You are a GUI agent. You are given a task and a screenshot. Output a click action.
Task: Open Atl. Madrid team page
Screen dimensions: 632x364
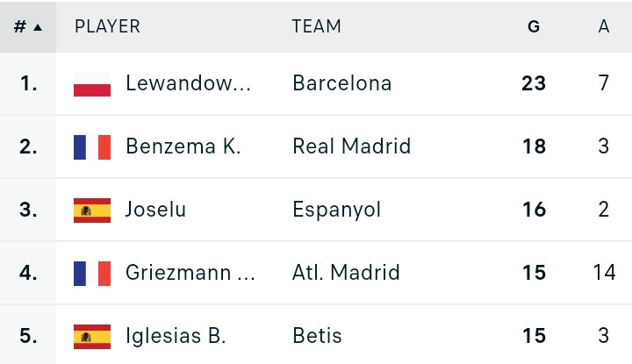click(346, 273)
